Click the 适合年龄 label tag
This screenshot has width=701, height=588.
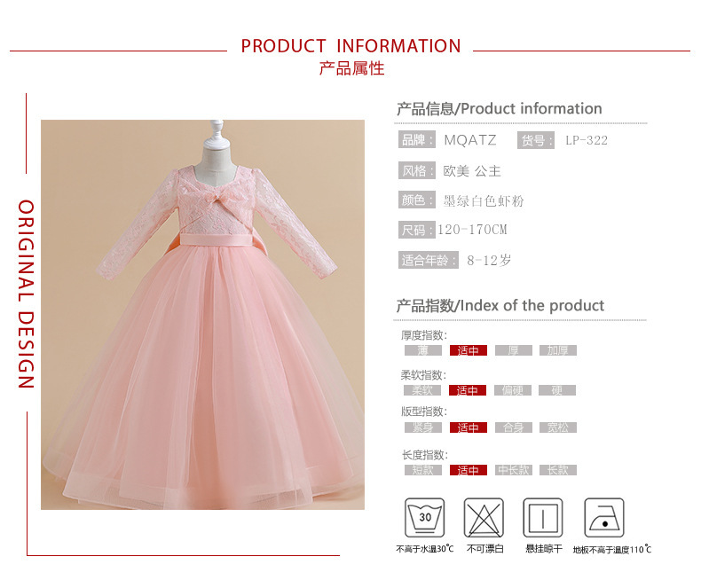click(x=429, y=260)
